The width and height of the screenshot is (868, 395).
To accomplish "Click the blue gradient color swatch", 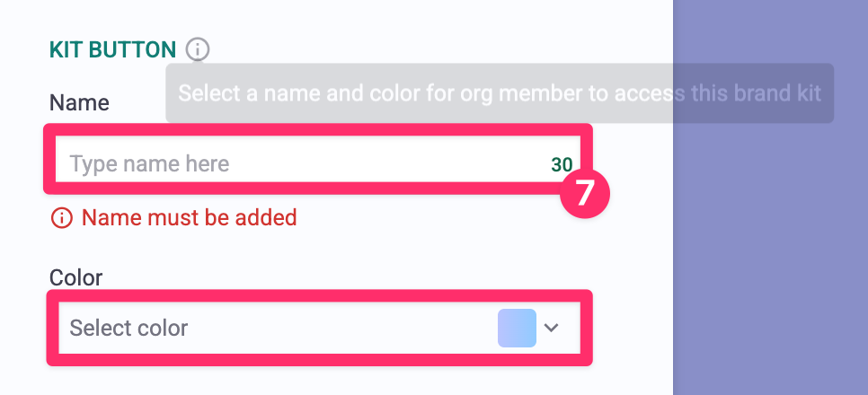I will (517, 328).
